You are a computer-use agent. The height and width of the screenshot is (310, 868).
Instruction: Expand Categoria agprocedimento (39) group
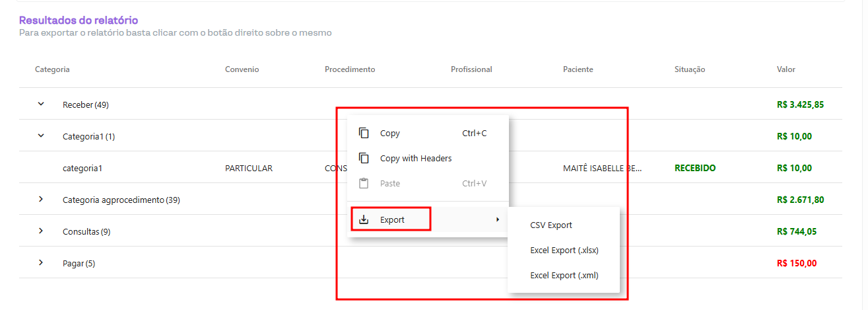pos(41,200)
